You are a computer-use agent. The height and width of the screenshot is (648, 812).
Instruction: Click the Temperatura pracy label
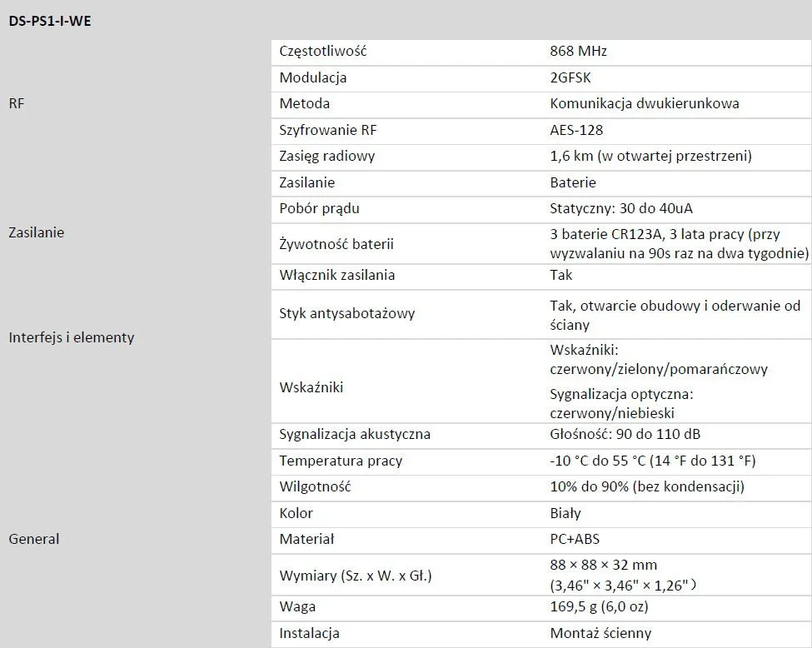[340, 461]
